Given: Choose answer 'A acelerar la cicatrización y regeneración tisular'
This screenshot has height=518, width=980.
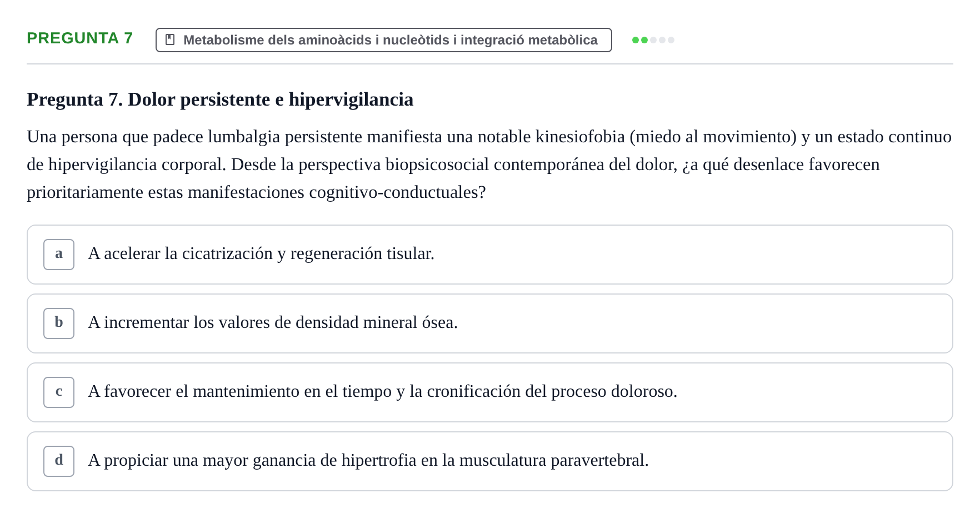Looking at the screenshot, I should click(x=490, y=255).
